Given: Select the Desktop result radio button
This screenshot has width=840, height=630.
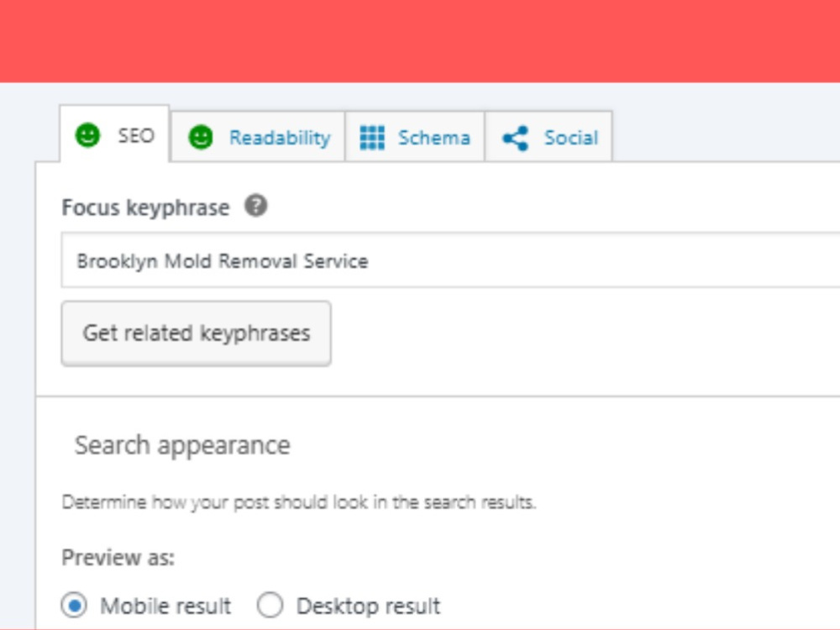Looking at the screenshot, I should [270, 606].
